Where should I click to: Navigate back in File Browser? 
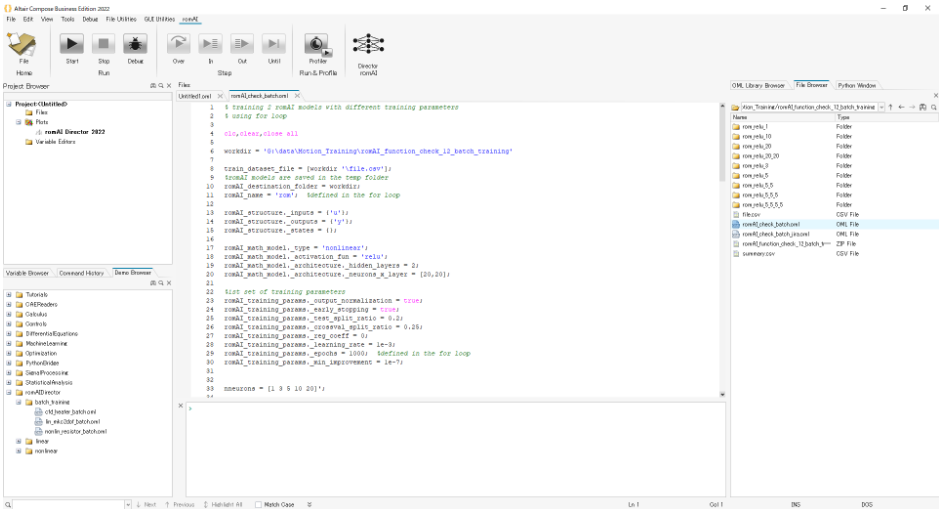pos(901,107)
